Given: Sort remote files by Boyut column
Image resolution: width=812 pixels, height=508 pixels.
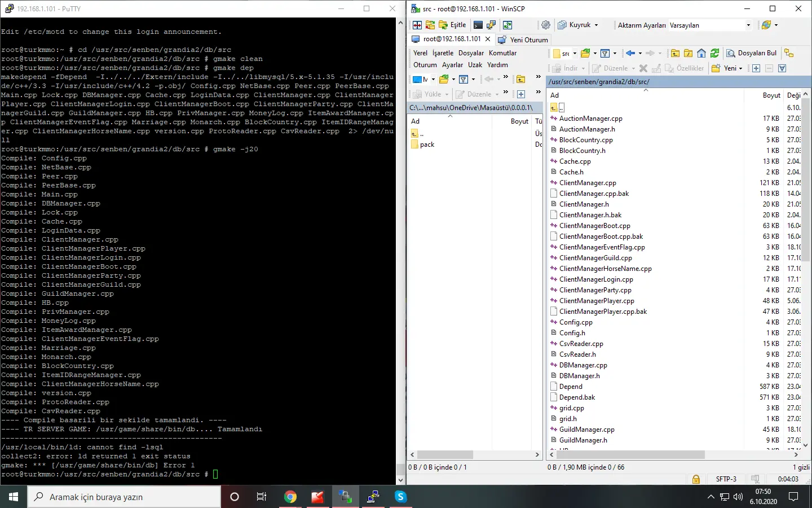Looking at the screenshot, I should 771,95.
